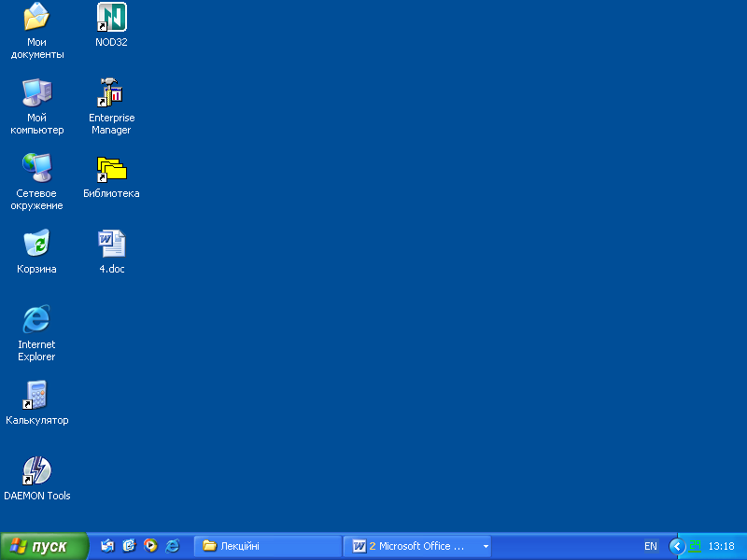Launch Internet Explorer from quick launch

coord(172,546)
